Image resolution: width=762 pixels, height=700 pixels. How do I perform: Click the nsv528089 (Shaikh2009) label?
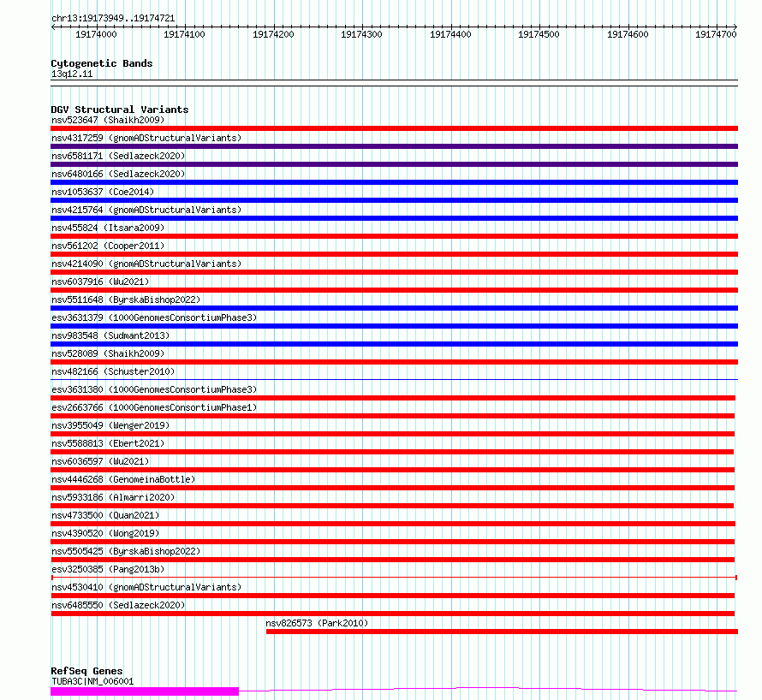tap(108, 353)
